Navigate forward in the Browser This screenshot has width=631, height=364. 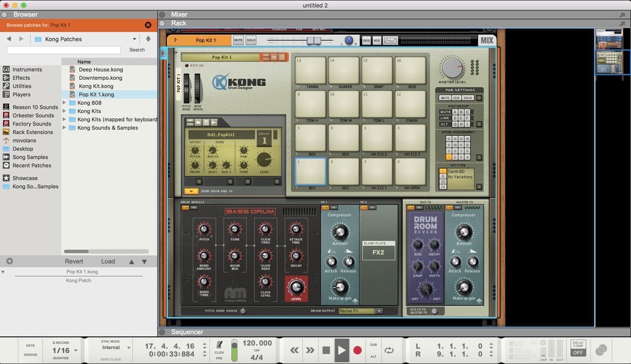click(22, 39)
